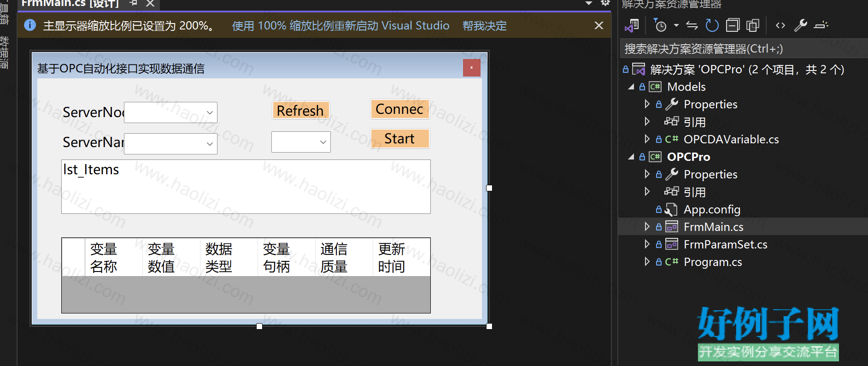The height and width of the screenshot is (366, 868).
Task: Click the Refresh button on the form
Action: click(300, 111)
